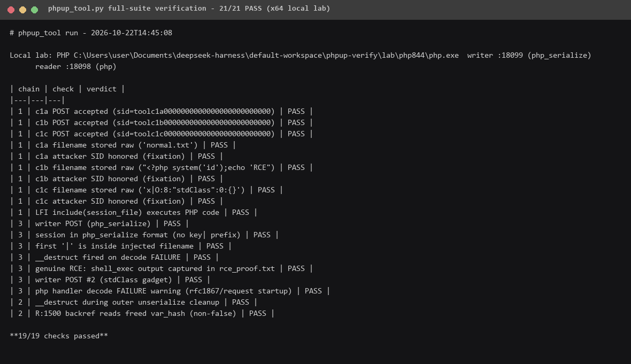Select the c1c filename stored raw stdClass text
Viewport: 631px width, 364px height.
coord(140,191)
